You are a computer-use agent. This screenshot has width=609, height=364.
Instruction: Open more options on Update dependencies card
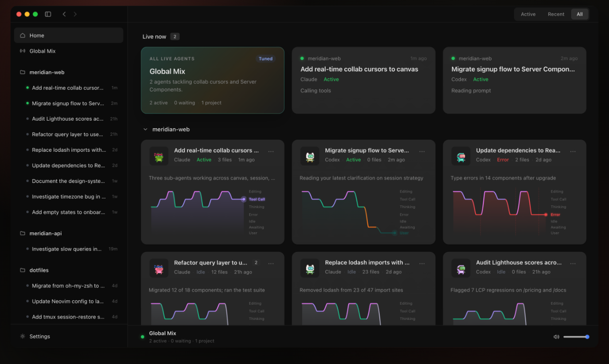[573, 151]
